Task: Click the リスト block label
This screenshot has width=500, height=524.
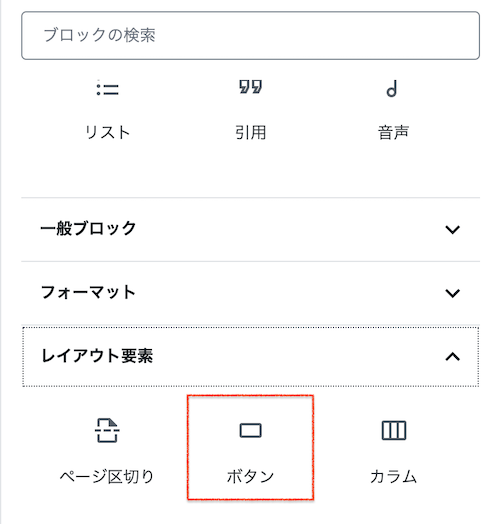Action: (107, 132)
